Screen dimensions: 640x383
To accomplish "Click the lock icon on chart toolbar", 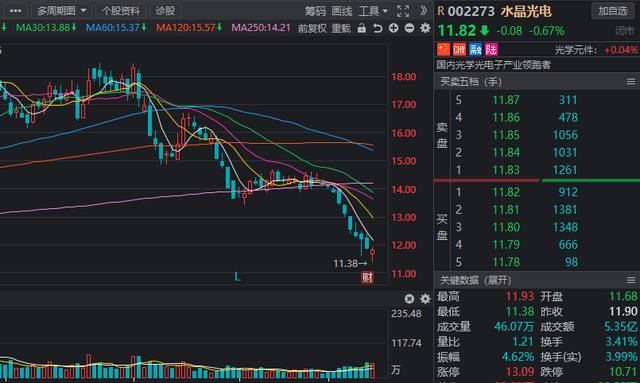I will (x=362, y=28).
